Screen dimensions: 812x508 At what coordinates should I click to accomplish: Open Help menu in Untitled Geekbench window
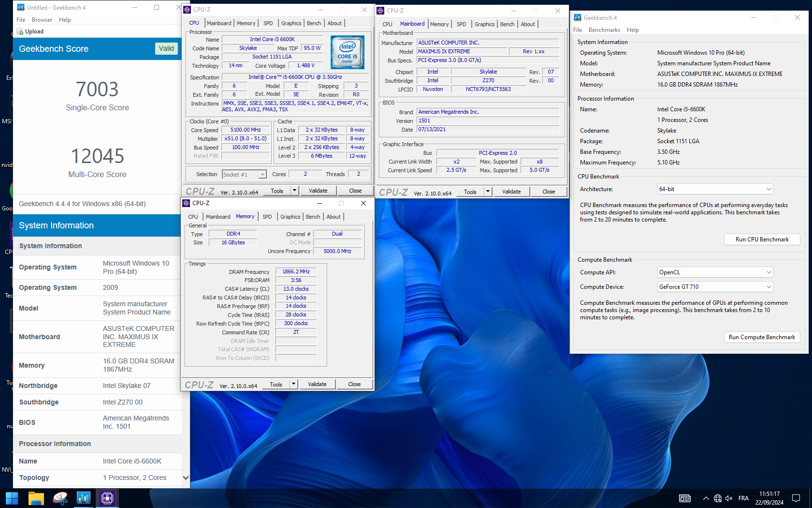coord(65,20)
